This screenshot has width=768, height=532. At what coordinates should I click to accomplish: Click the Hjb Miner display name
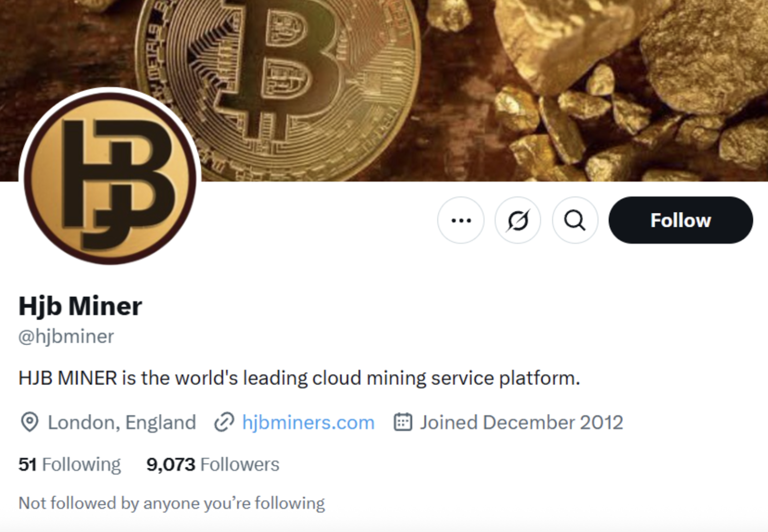coord(80,306)
